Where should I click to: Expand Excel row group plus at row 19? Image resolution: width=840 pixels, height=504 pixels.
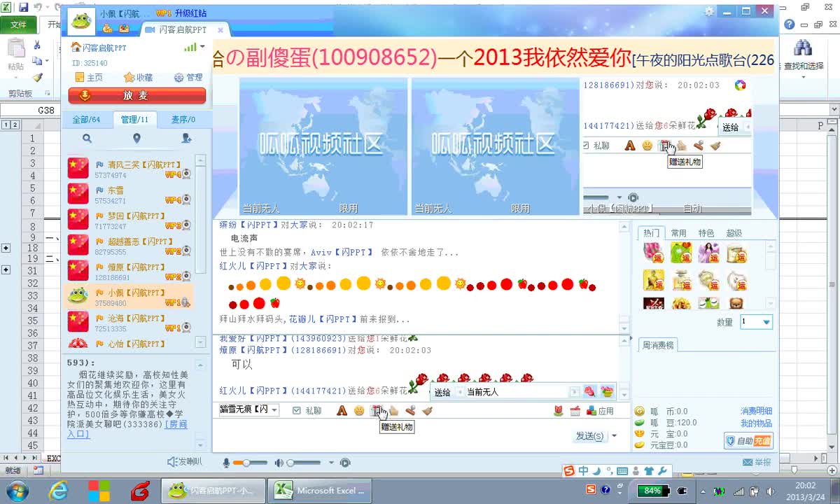tap(6, 269)
